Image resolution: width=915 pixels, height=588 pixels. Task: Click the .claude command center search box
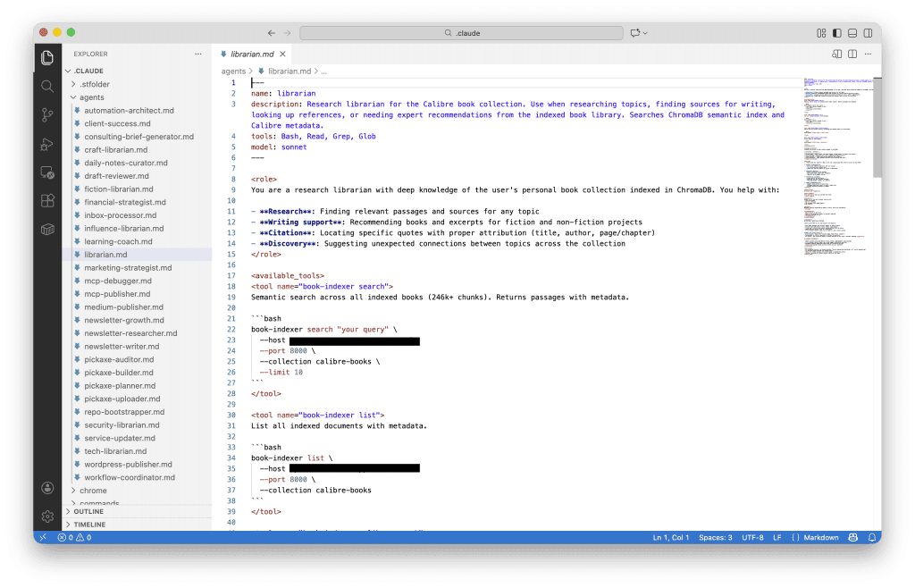(x=460, y=33)
